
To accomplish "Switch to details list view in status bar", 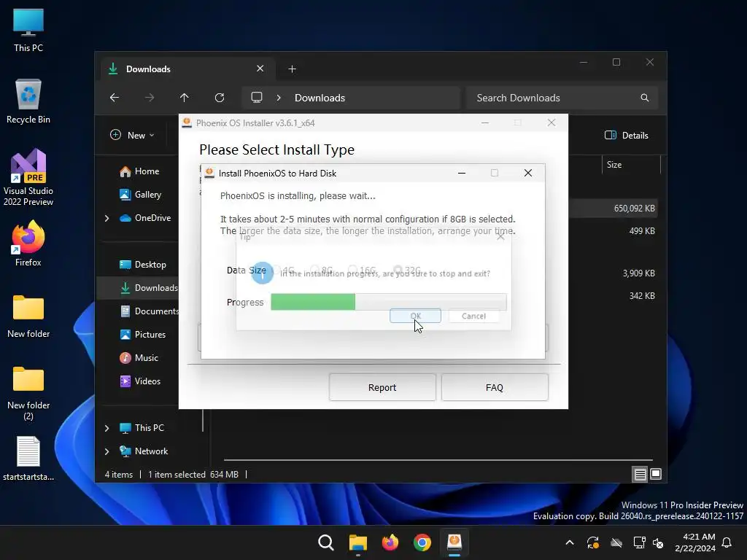I will [x=640, y=474].
